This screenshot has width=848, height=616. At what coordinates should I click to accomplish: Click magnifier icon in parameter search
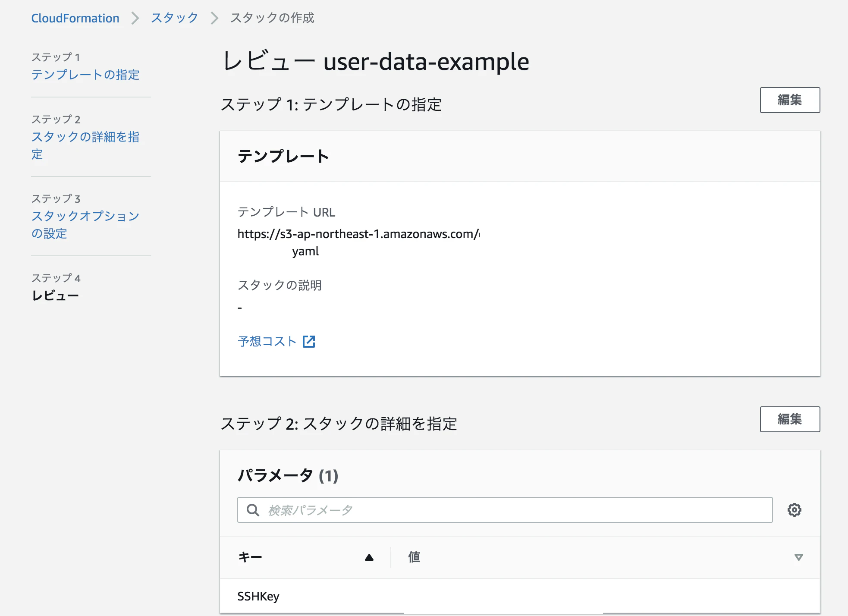point(253,510)
